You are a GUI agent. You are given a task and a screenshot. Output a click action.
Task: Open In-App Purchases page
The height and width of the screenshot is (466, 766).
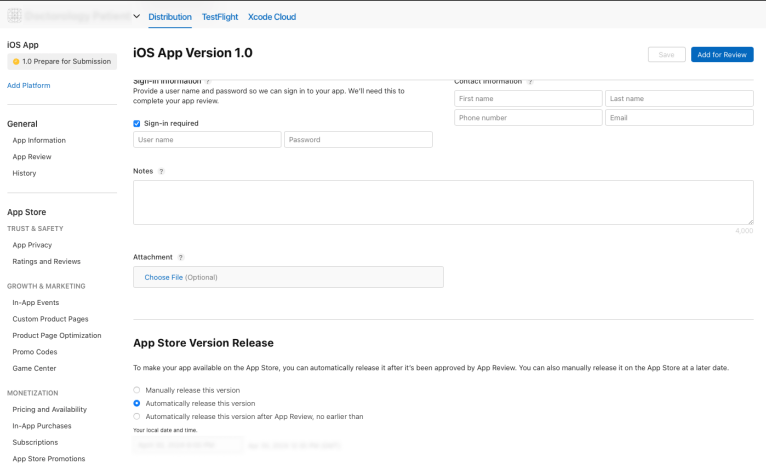pyautogui.click(x=42, y=426)
